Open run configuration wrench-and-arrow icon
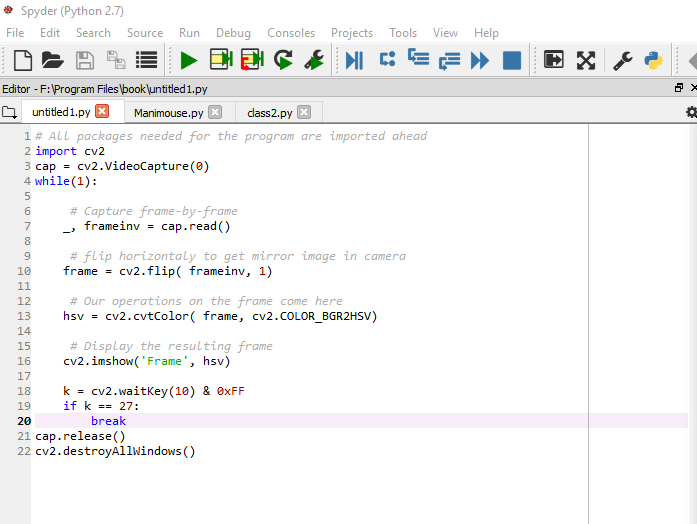 point(314,60)
